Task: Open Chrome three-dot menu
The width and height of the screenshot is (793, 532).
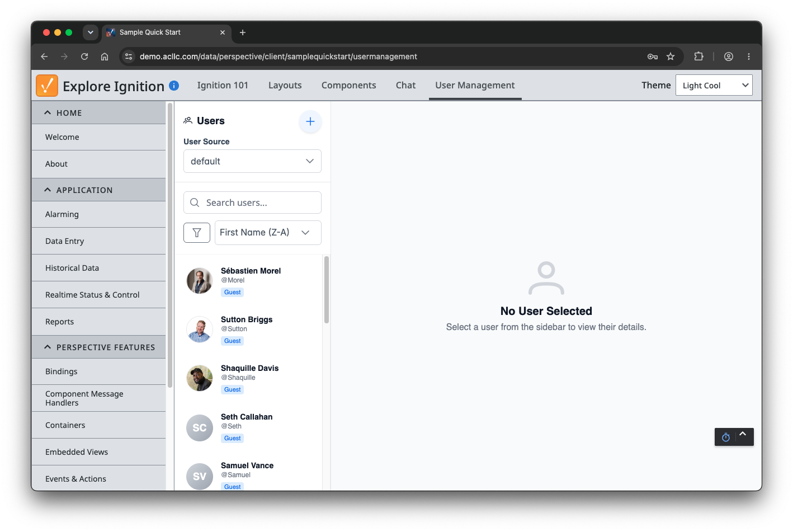Action: click(749, 57)
